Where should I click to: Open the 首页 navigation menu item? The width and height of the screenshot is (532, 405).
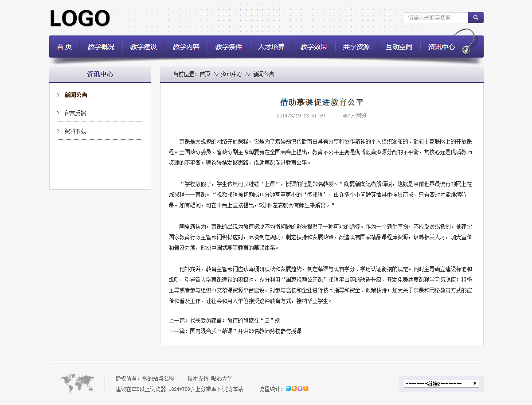click(x=64, y=47)
